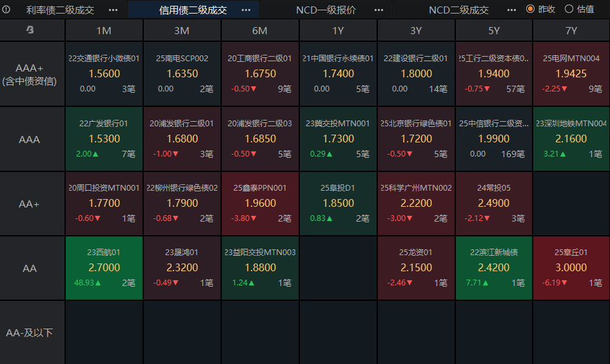610x364 pixels.
Task: Open more options beside 信用债二级成交
Action: tap(246, 10)
